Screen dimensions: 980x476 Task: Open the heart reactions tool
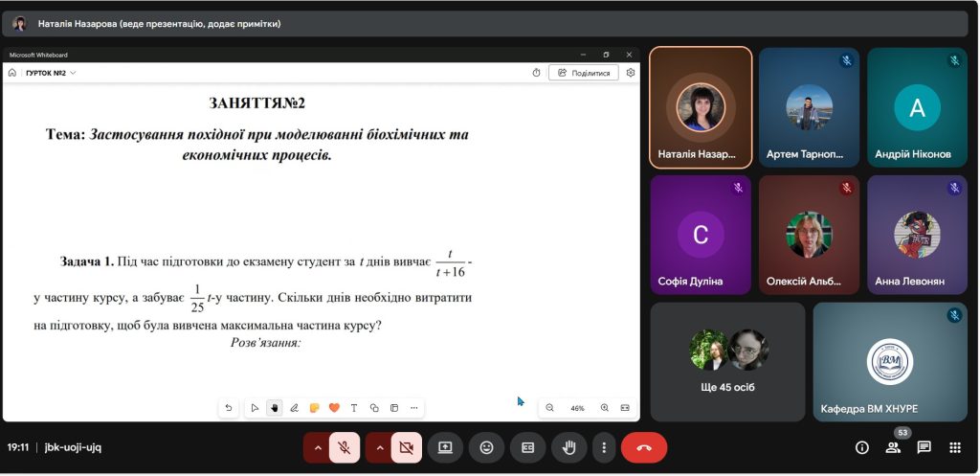click(334, 408)
